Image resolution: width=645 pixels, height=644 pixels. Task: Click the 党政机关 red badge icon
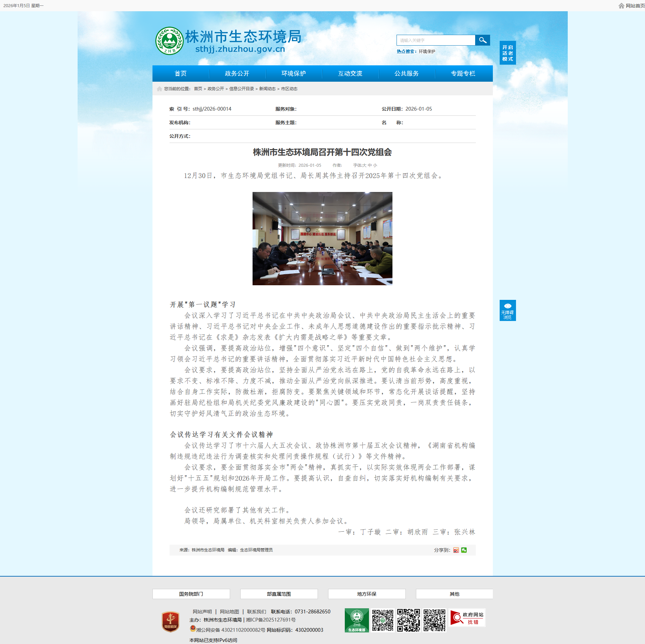[171, 622]
